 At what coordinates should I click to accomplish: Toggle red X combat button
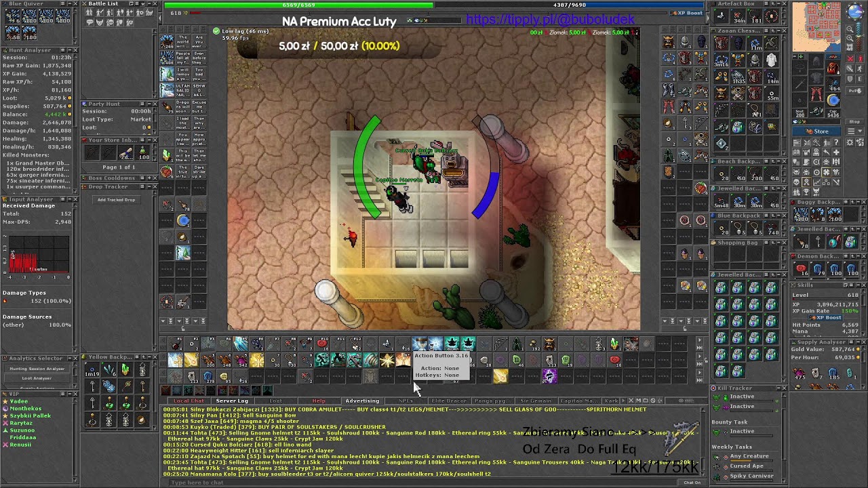[x=850, y=59]
